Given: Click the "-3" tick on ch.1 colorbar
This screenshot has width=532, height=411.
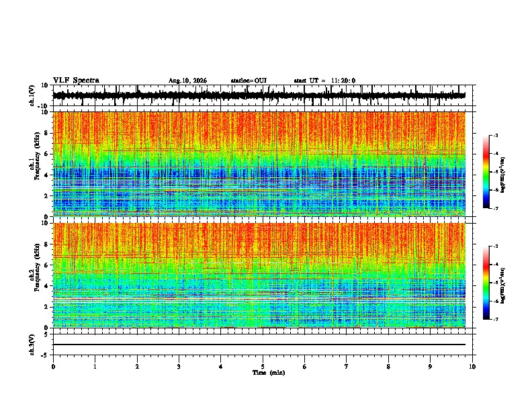Looking at the screenshot, I should click(x=495, y=135).
